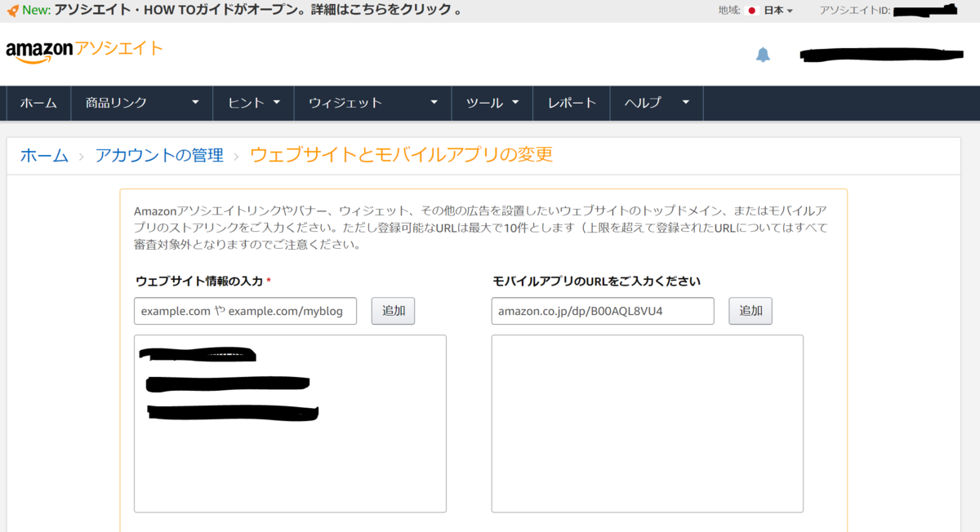Open the ヘルプ dropdown menu
This screenshot has height=532, width=980.
coord(653,103)
